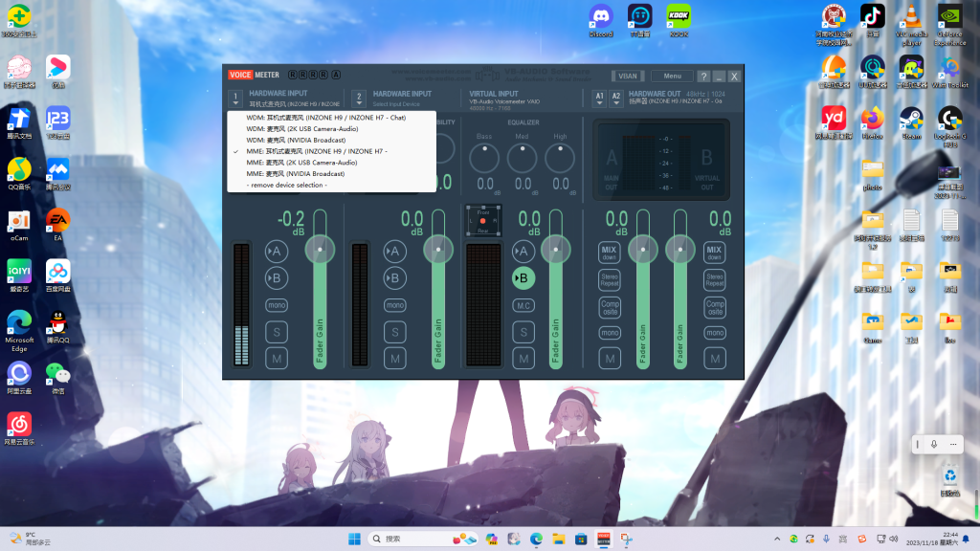Enable mono on Hardware Input 1

pos(277,305)
